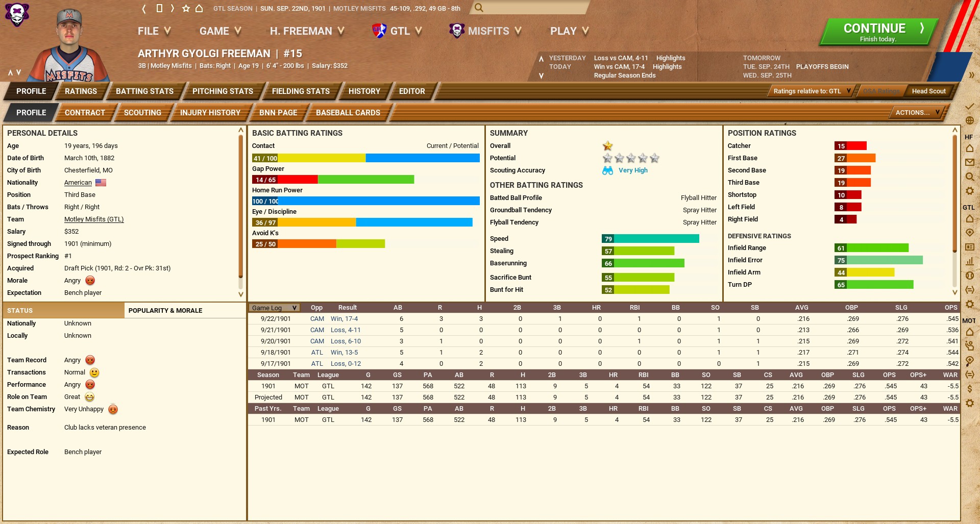Click the Position Ratings scrollbar down arrow
Image resolution: width=980 pixels, height=524 pixels.
[955, 292]
